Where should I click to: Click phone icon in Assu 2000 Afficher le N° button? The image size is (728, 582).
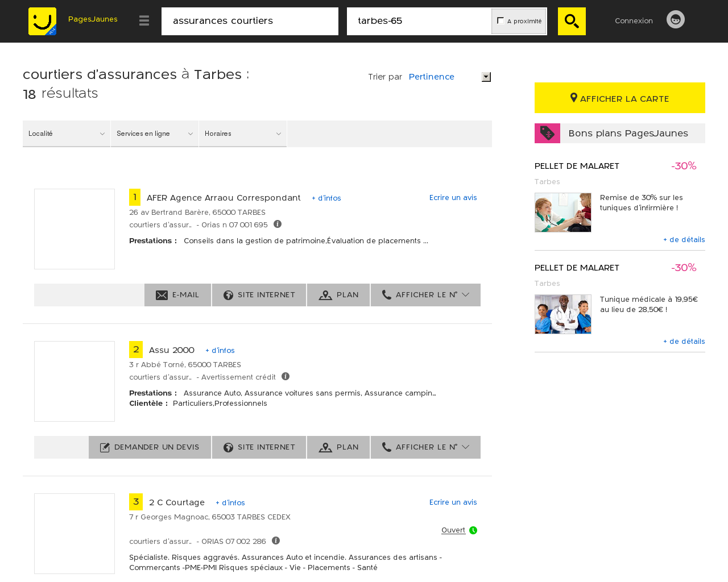click(x=387, y=447)
